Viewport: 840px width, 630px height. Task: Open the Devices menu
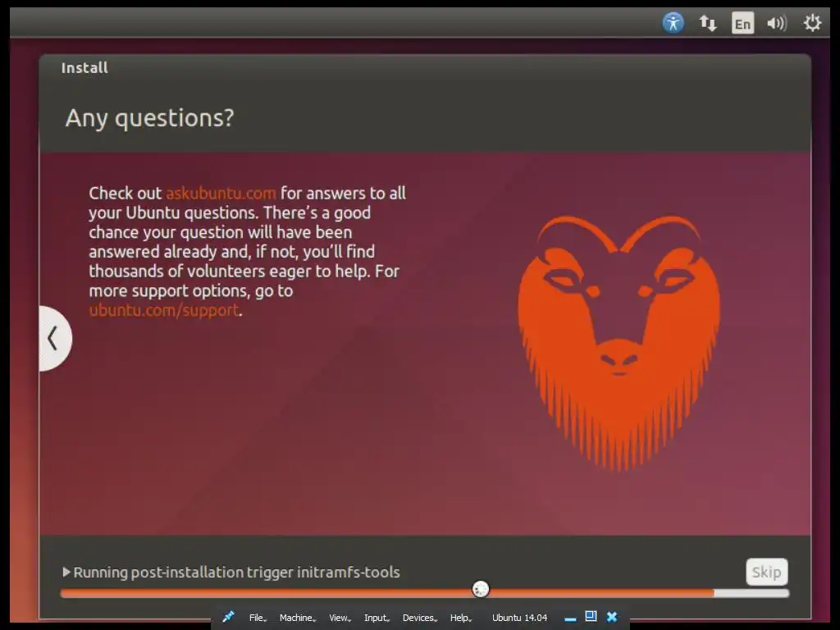coord(420,618)
